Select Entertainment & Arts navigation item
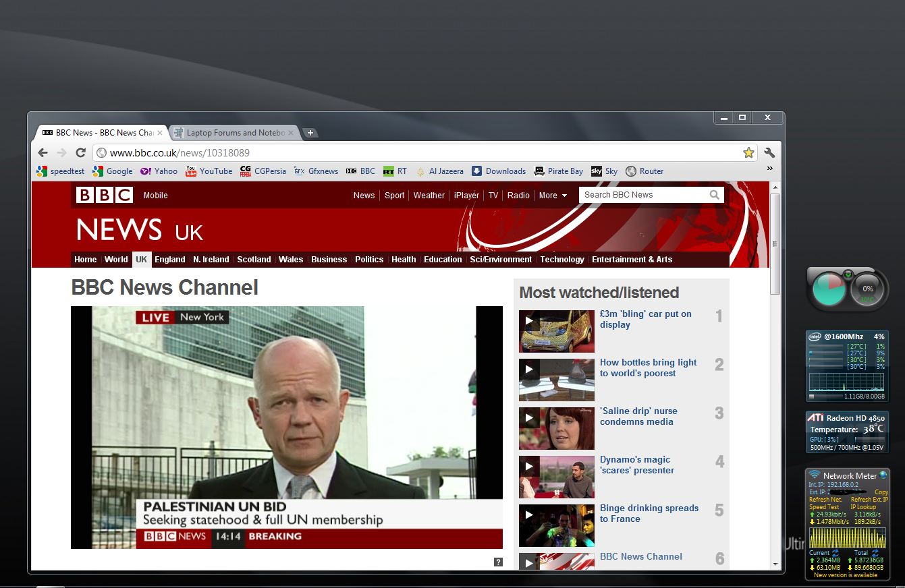905x588 pixels. pos(632,260)
